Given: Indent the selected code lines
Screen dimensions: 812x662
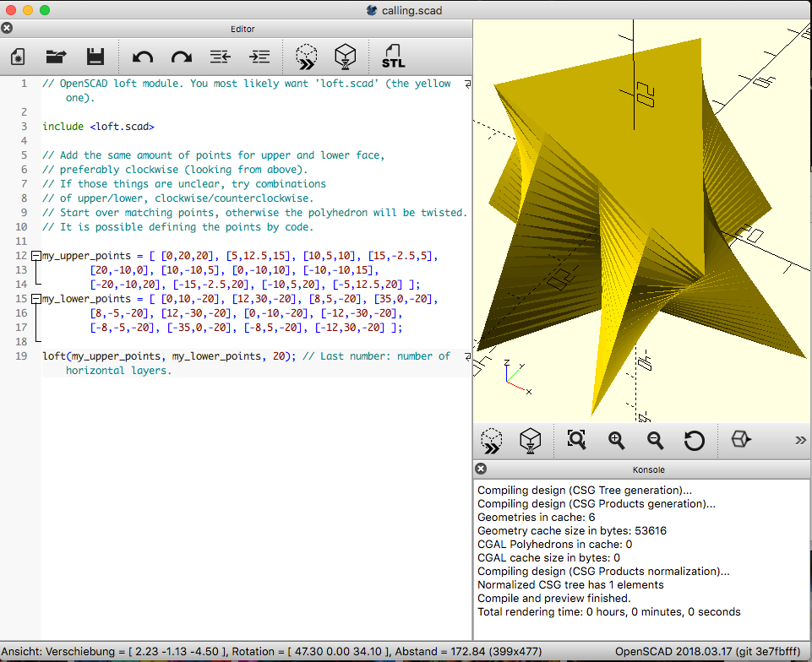Looking at the screenshot, I should [x=259, y=57].
